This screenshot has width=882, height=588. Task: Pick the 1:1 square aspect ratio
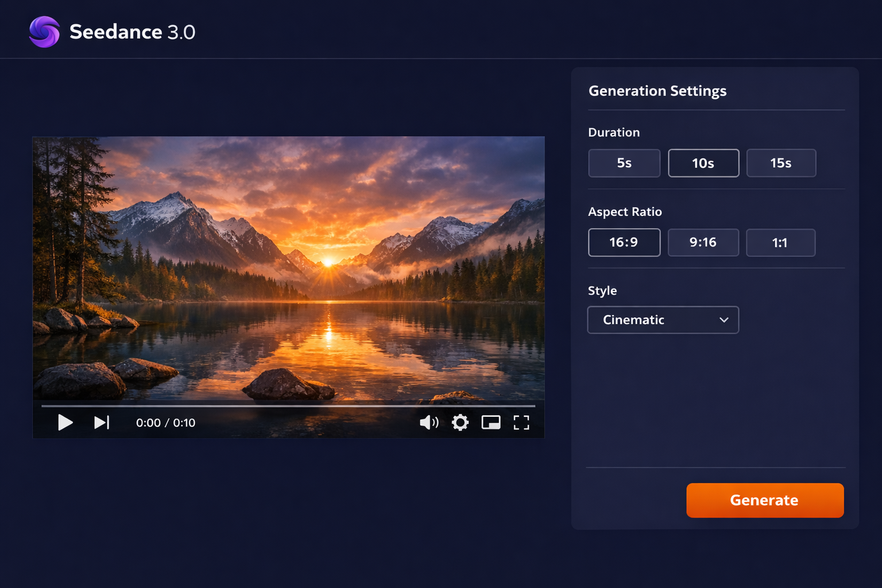tap(780, 242)
